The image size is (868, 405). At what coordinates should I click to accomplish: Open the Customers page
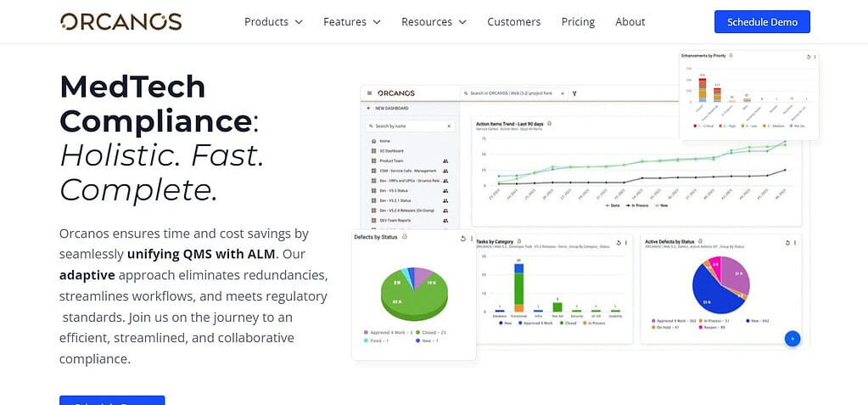click(x=513, y=22)
